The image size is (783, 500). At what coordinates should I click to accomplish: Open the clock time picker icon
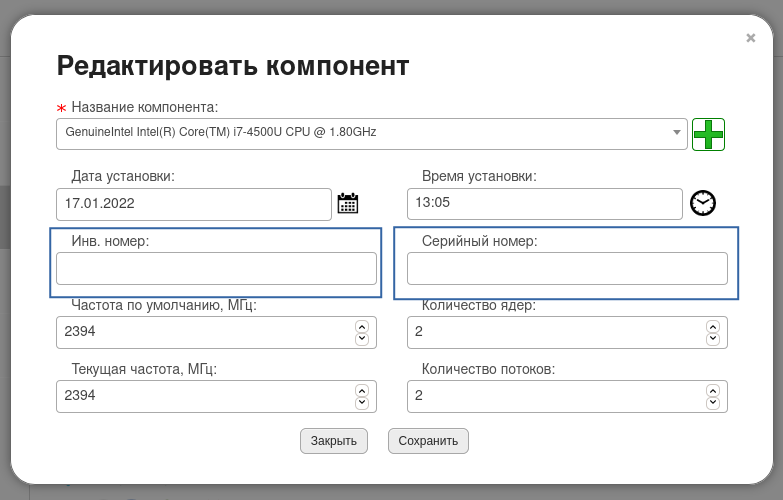tap(703, 203)
